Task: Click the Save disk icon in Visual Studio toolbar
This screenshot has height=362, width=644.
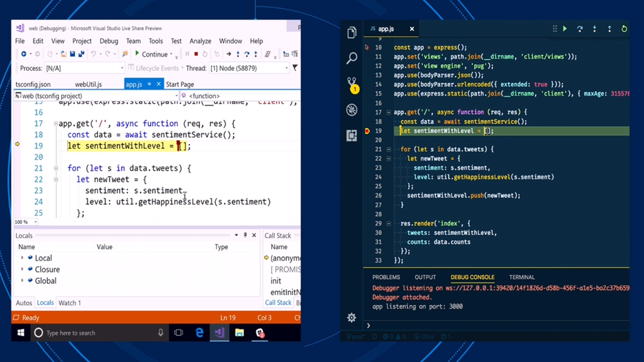Action: [72, 54]
